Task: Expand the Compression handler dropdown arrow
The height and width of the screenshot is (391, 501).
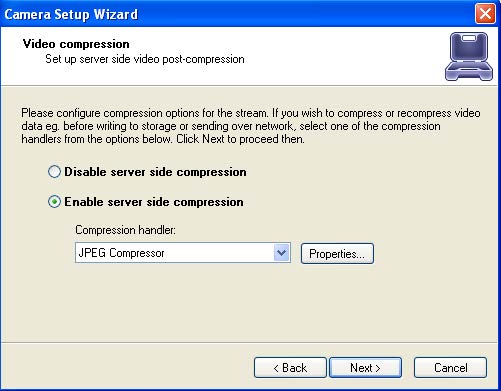Action: pos(282,253)
